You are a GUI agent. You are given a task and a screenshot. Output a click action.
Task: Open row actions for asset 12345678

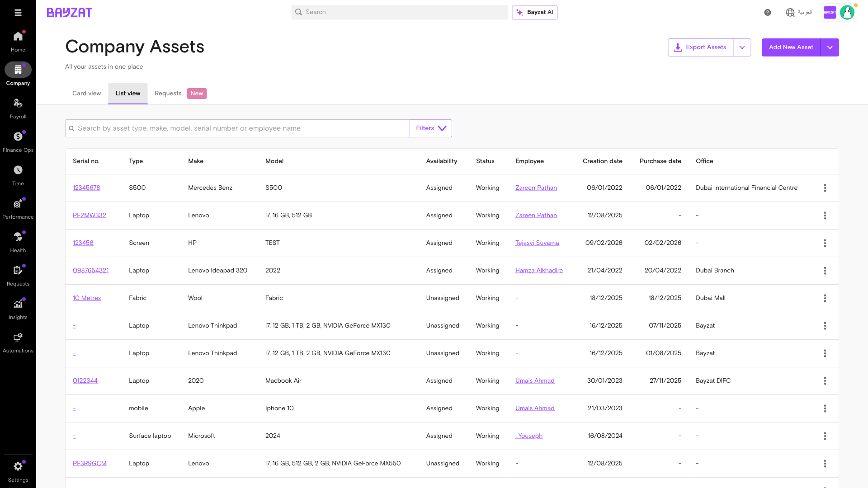point(825,188)
